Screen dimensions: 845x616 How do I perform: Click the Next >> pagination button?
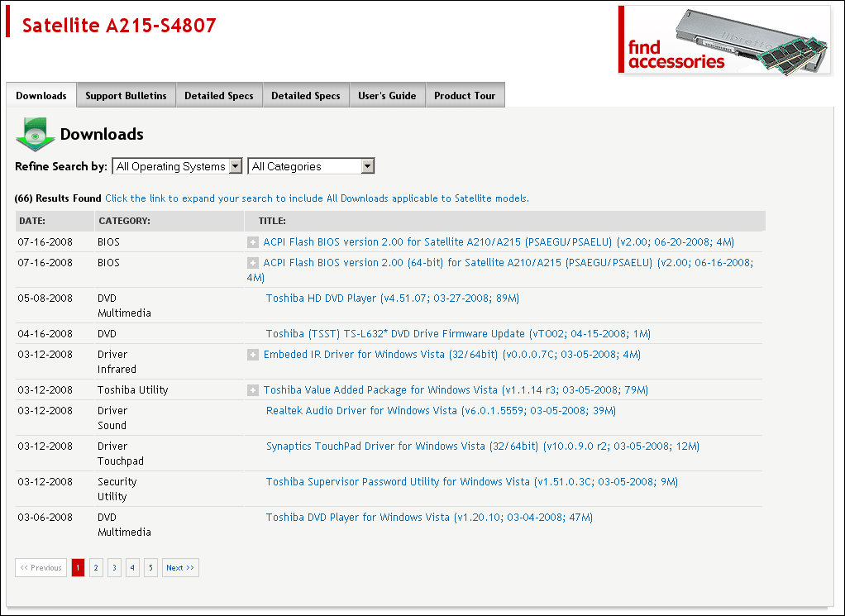(180, 568)
